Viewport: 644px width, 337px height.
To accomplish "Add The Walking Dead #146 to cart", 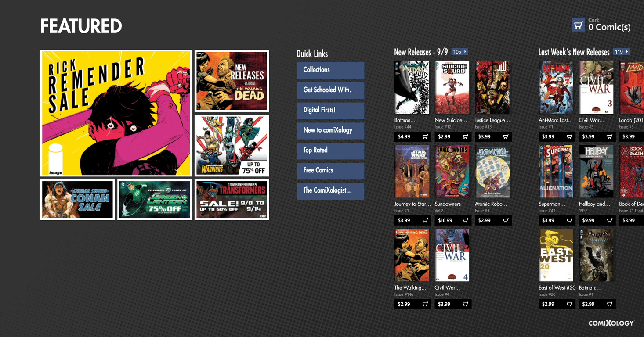I will pos(425,304).
